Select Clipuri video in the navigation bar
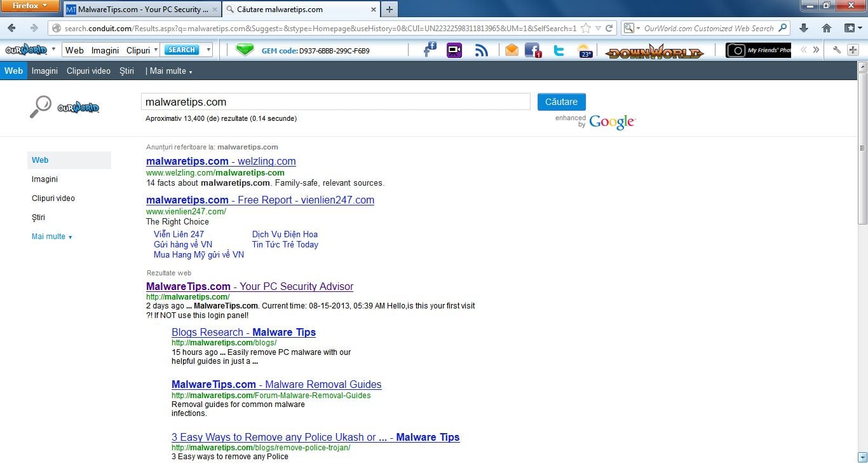This screenshot has height=463, width=868. coord(88,71)
